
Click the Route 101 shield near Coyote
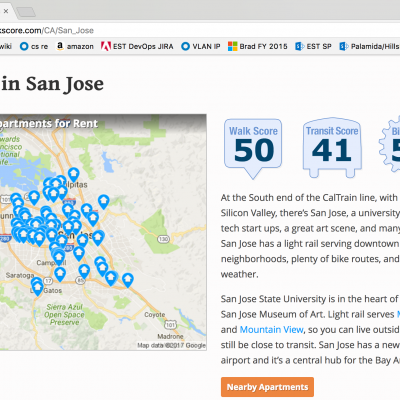tap(170, 324)
